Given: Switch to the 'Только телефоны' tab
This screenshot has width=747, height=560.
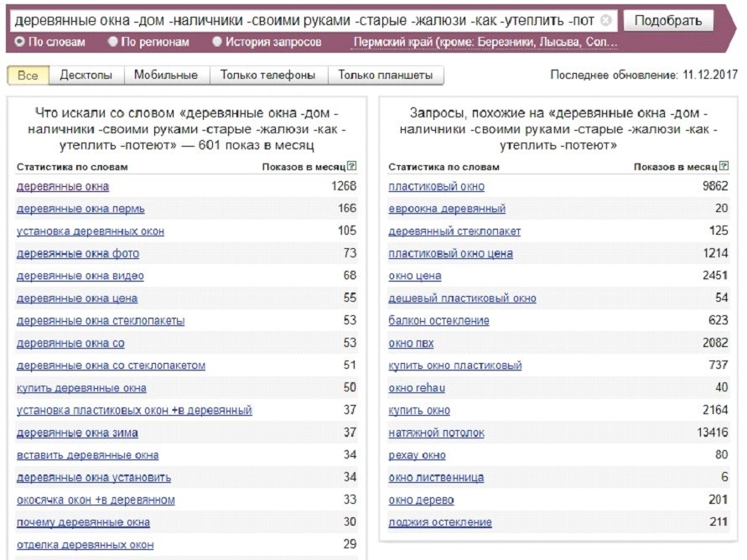Looking at the screenshot, I should pyautogui.click(x=267, y=75).
